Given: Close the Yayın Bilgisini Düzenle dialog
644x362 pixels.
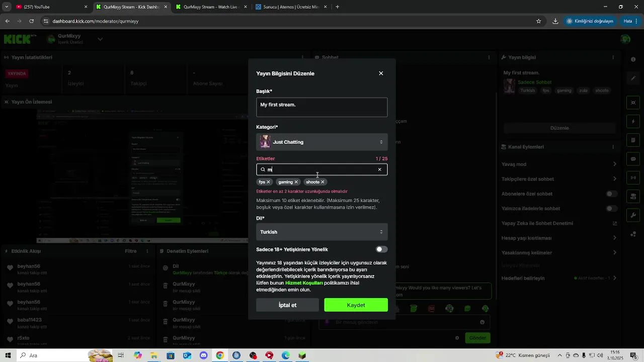Looking at the screenshot, I should coord(381,73).
